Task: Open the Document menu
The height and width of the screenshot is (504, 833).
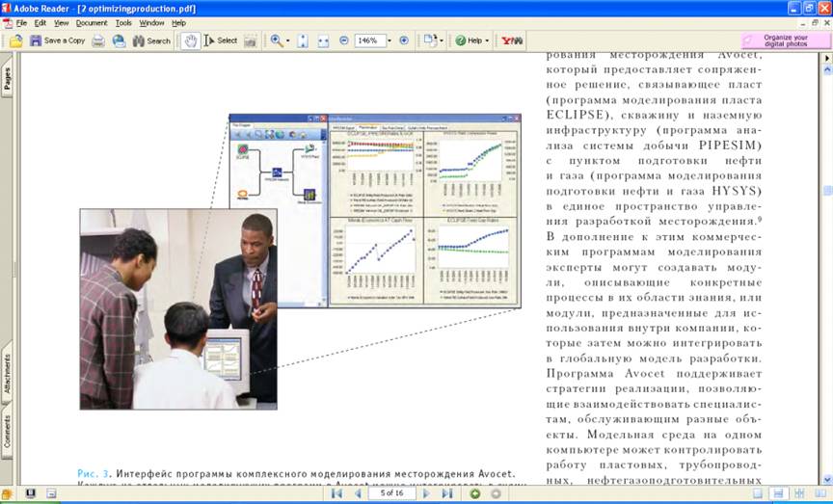Action: coord(92,22)
